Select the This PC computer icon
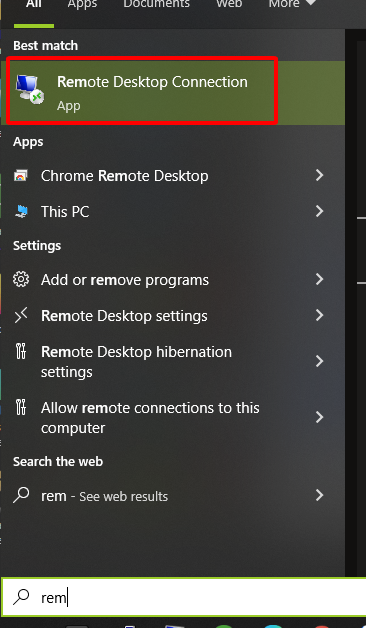 point(21,211)
